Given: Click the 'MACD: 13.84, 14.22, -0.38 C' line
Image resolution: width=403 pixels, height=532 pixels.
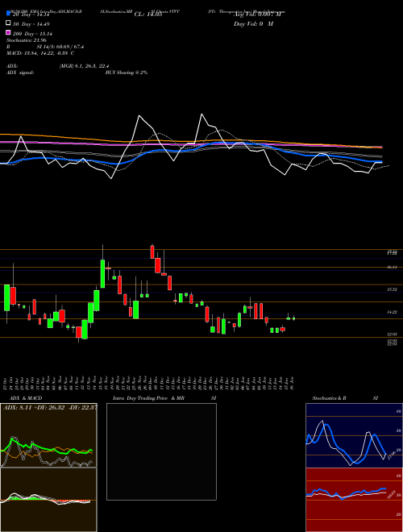Looking at the screenshot, I should pyautogui.click(x=40, y=53).
